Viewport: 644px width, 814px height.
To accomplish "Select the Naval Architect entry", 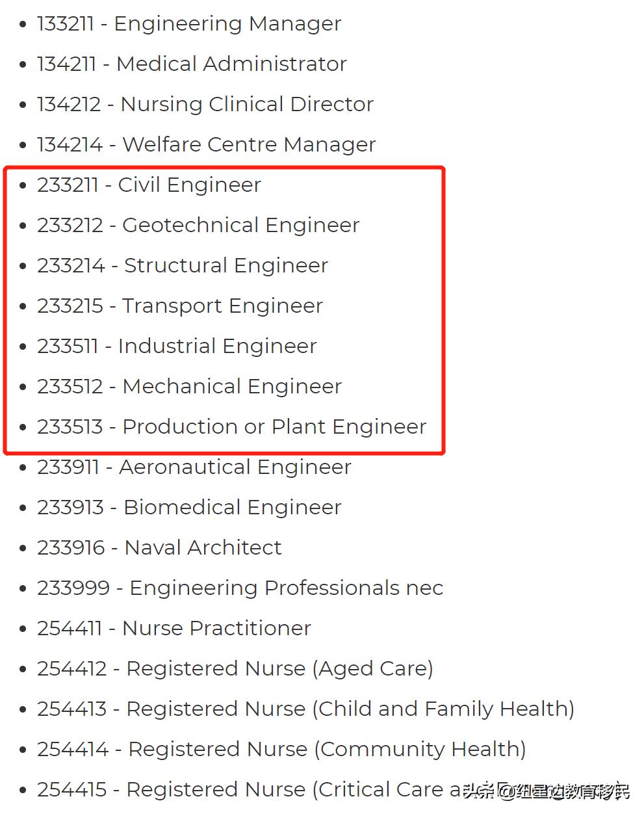I will tap(159, 548).
